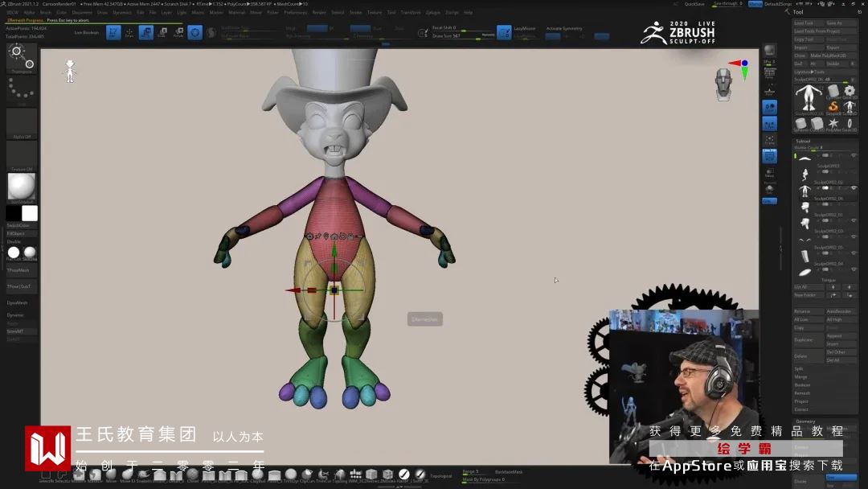Toggle Activate Symmetry option

tap(564, 29)
